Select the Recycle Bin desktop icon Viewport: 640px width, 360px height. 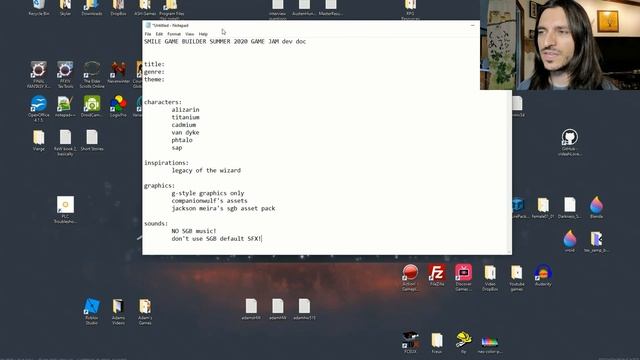coord(39,8)
